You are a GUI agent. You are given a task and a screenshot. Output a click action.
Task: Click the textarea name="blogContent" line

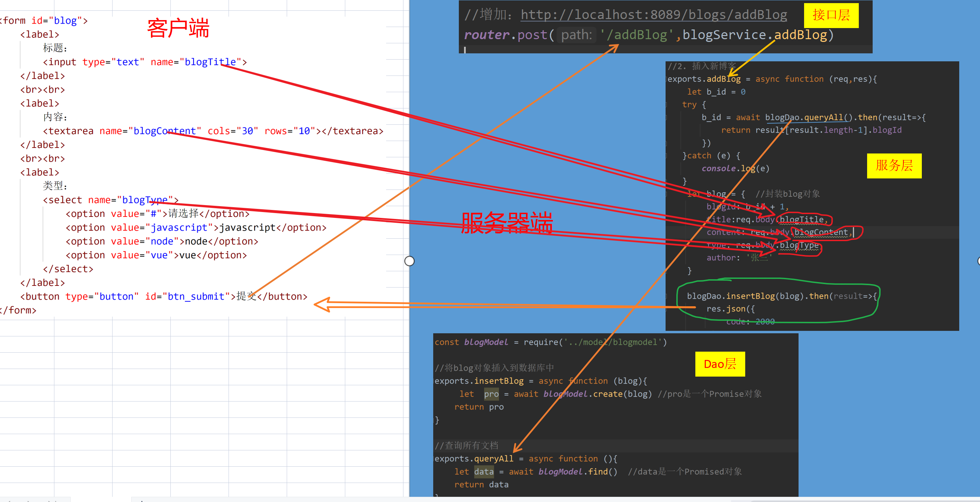coord(213,131)
